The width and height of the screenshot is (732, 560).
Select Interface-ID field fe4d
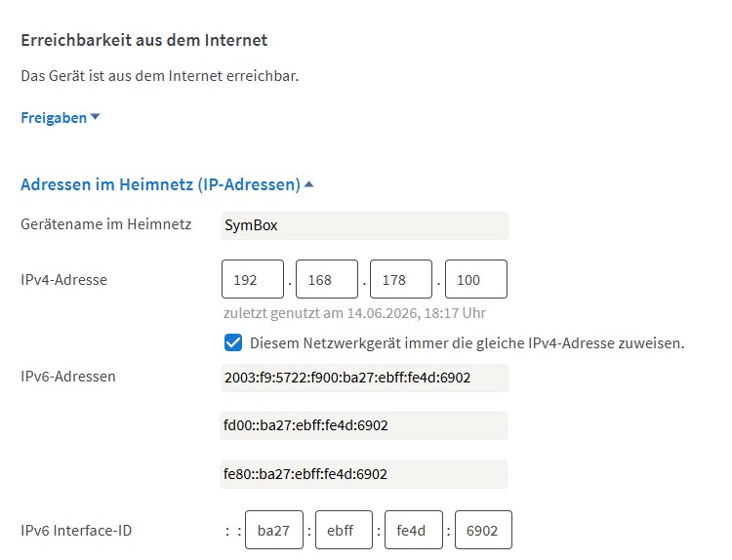point(414,530)
